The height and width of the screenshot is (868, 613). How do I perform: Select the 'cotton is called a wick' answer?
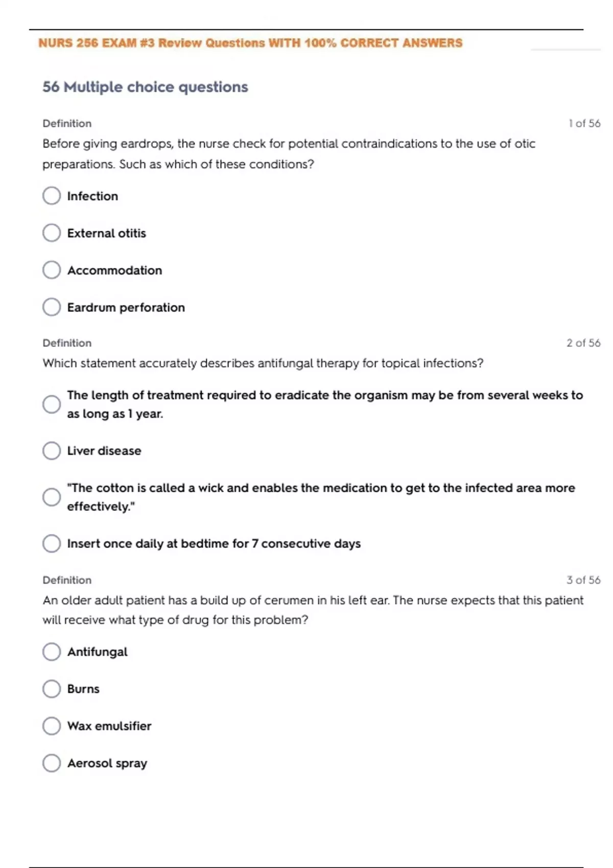click(x=52, y=497)
